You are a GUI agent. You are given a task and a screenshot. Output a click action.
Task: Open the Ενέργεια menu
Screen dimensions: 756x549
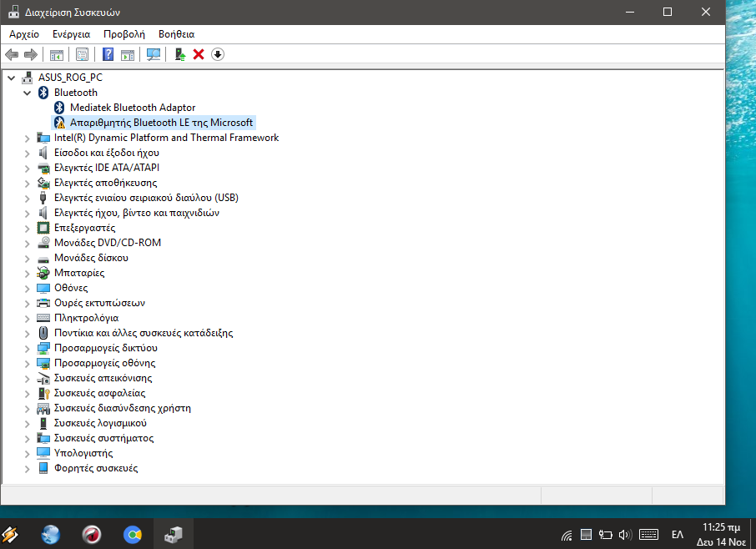pos(72,34)
